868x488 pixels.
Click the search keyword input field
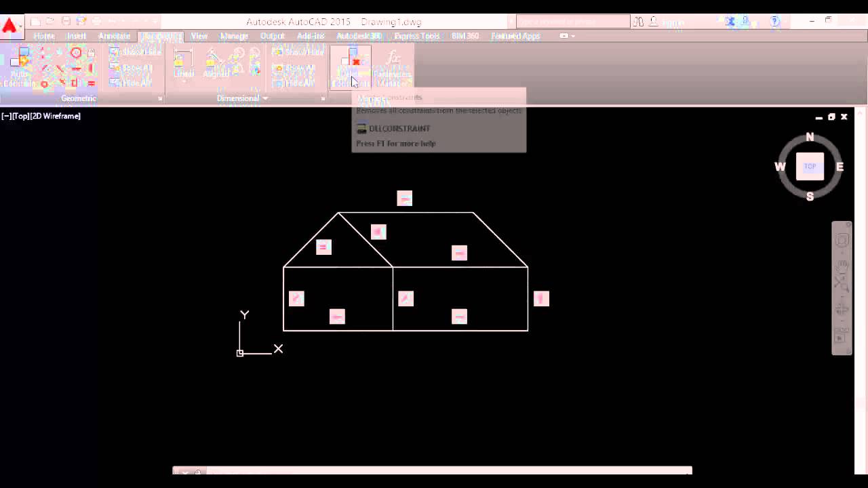pyautogui.click(x=573, y=22)
